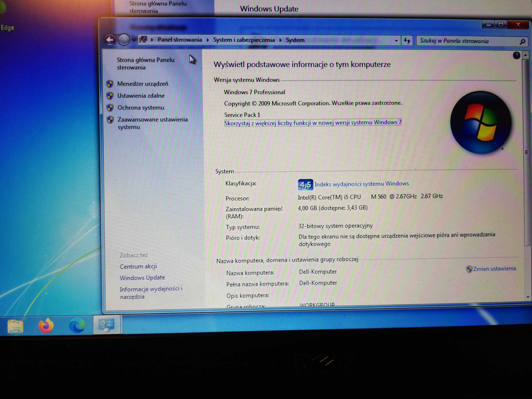This screenshot has height=399, width=532.
Task: Click the Windows logo image
Action: click(x=481, y=122)
